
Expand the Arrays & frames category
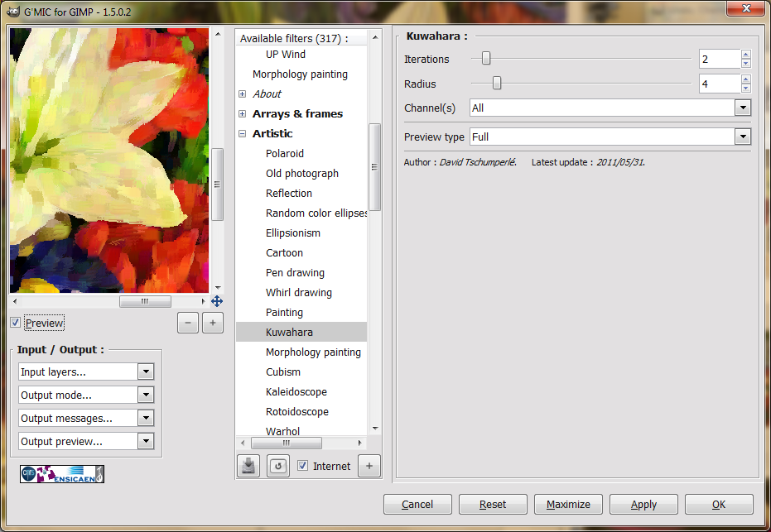click(x=243, y=113)
